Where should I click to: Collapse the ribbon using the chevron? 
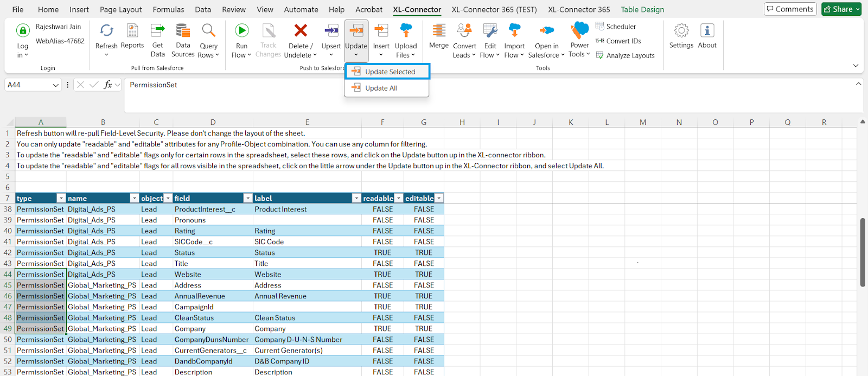pyautogui.click(x=856, y=66)
